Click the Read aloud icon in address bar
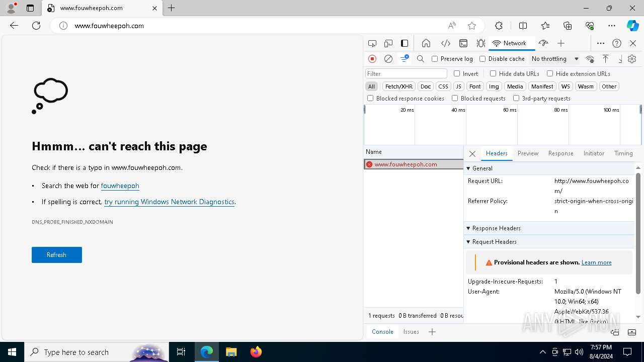The width and height of the screenshot is (644, 362). tap(452, 26)
